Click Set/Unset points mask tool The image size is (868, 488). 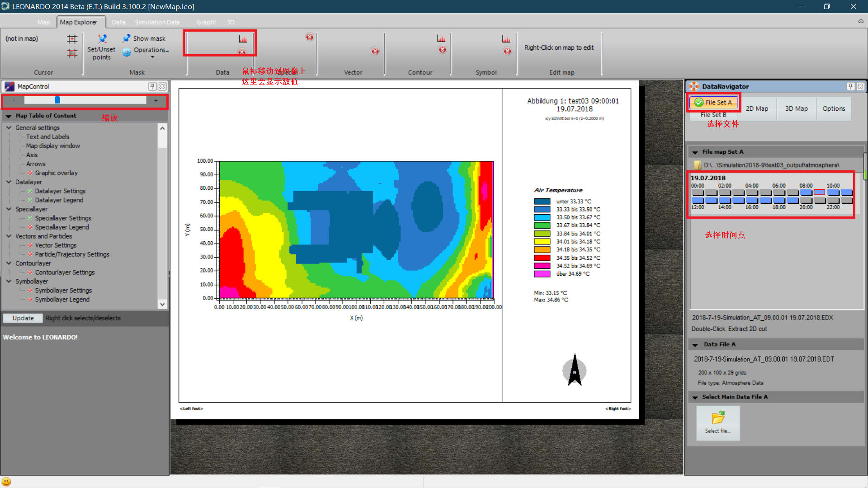tap(101, 47)
